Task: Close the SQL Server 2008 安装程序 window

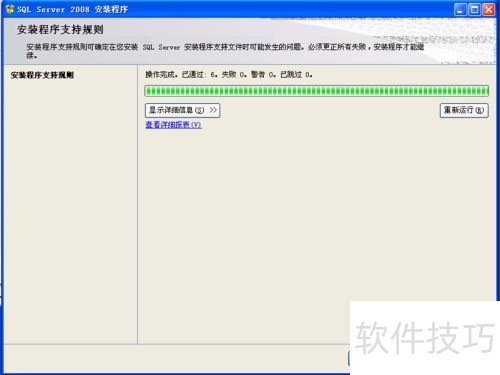Action: 489,9
